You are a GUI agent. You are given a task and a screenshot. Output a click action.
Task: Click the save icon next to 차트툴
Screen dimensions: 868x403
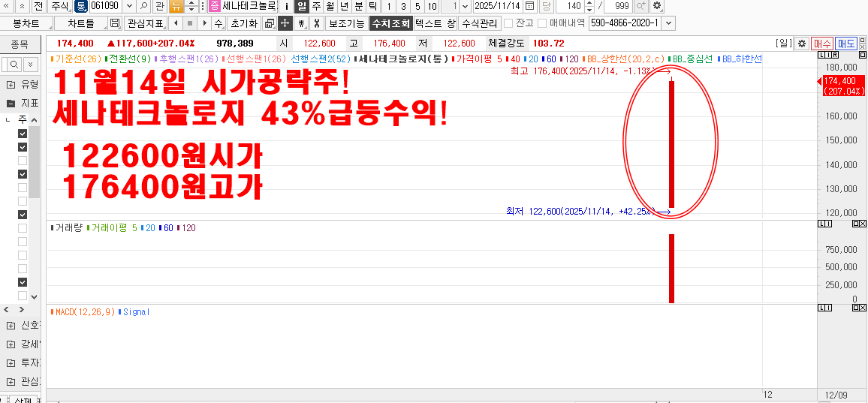pos(115,23)
